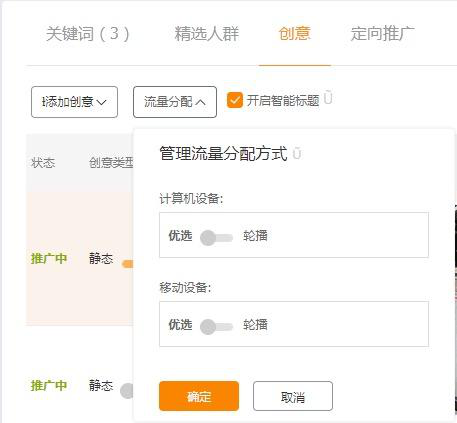Open the 添加创意 dropdown
The height and width of the screenshot is (423, 457).
click(x=74, y=102)
